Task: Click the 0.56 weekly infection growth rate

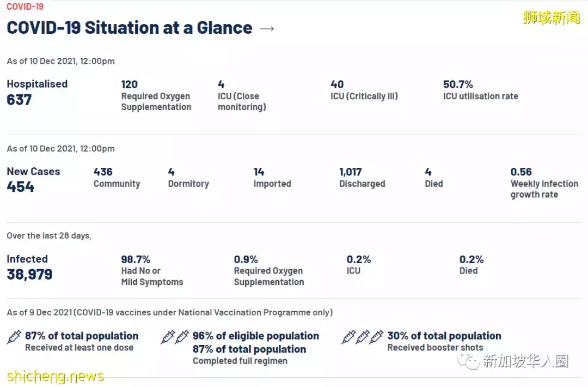Action: coord(521,172)
